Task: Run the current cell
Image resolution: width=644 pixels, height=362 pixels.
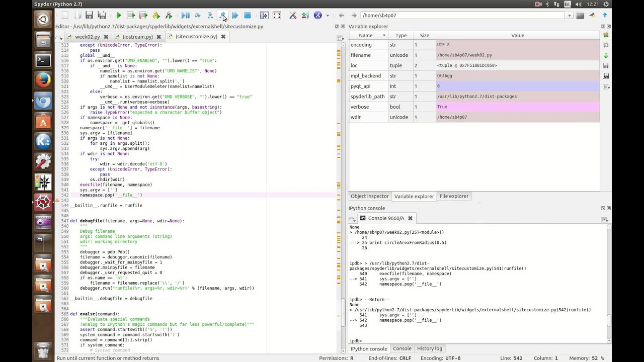Action: tap(131, 16)
